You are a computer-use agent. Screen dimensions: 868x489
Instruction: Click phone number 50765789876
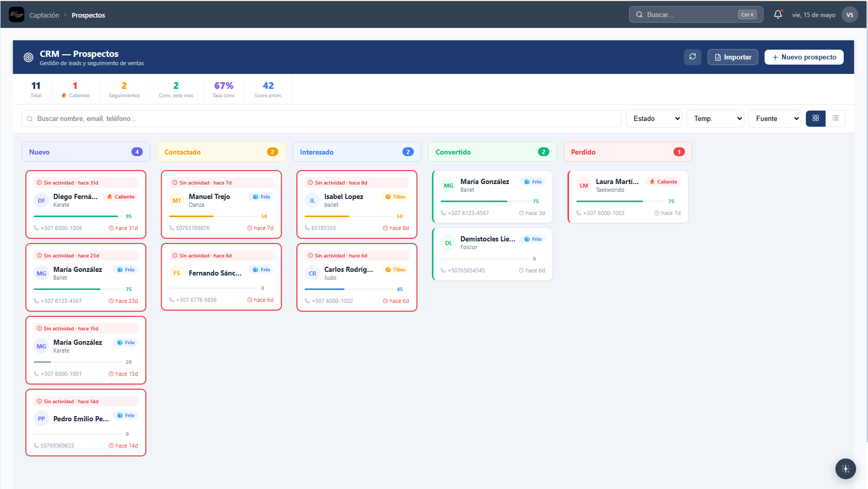pyautogui.click(x=192, y=228)
